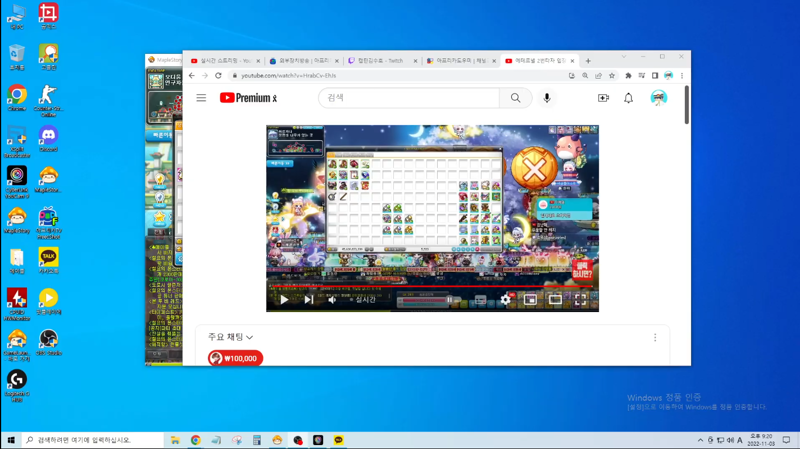Open OBS Studio desktop shortcut
800x449 pixels.
pyautogui.click(x=48, y=342)
